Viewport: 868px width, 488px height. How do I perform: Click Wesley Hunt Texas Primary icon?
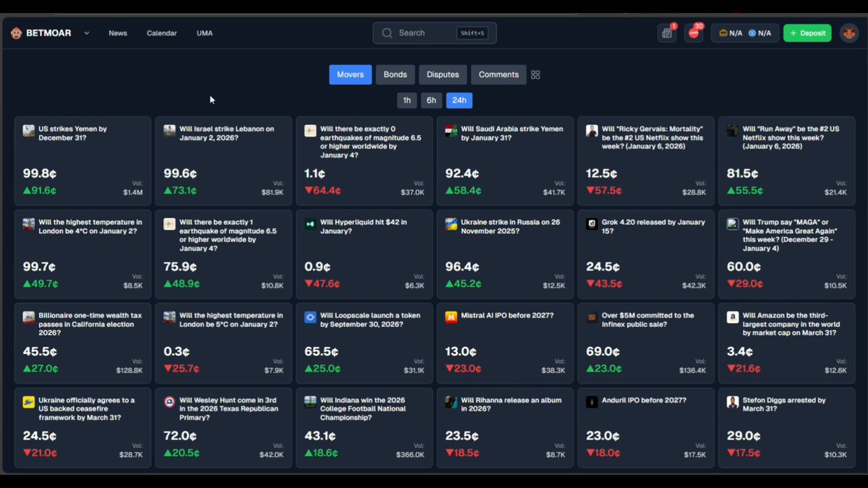(169, 402)
